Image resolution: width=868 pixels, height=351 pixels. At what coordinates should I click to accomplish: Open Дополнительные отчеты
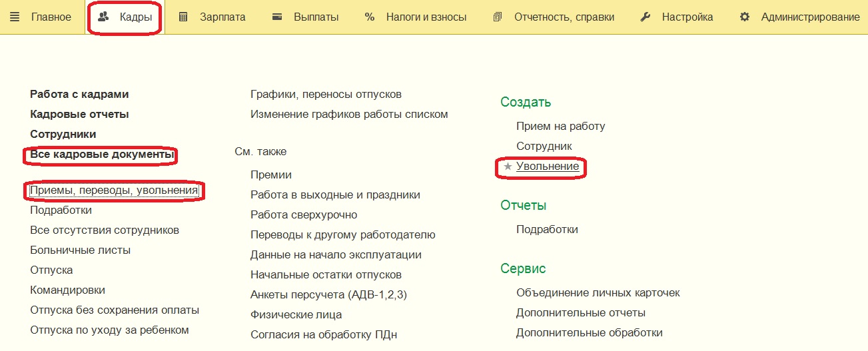click(580, 313)
